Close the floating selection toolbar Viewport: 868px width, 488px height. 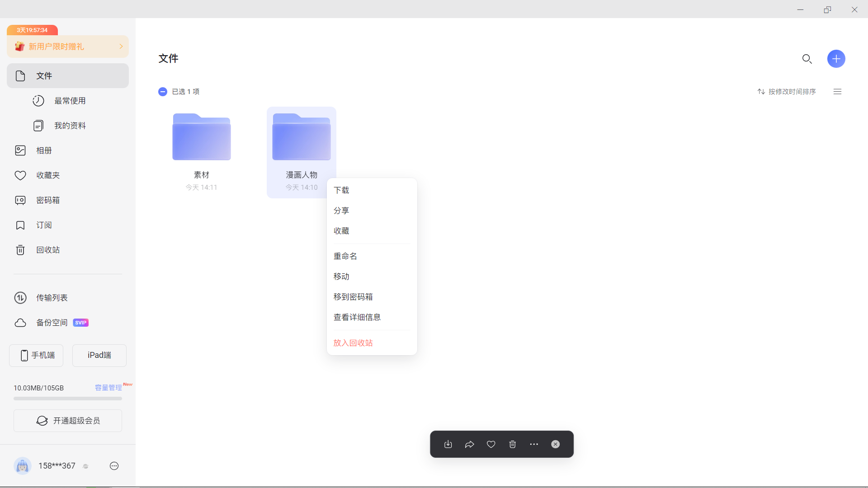pos(556,444)
